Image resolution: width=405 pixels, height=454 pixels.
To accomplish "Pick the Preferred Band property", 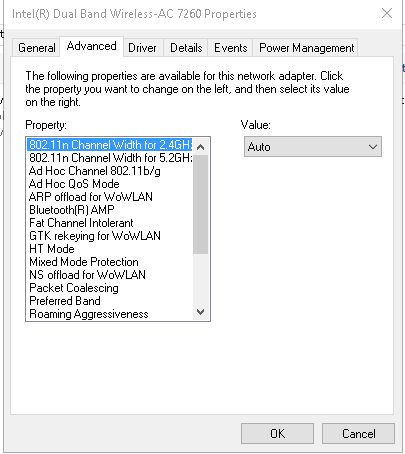I will (110, 301).
